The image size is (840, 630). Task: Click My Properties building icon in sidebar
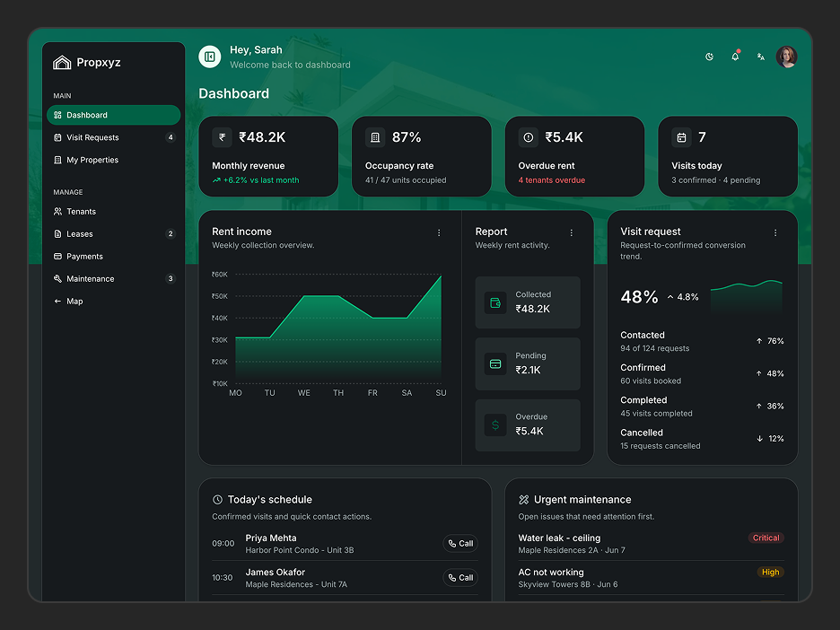(x=57, y=160)
